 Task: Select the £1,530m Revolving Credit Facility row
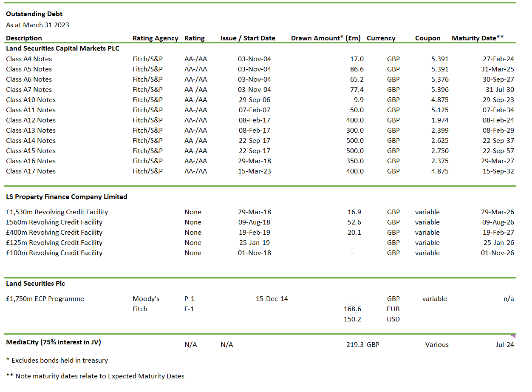[x=57, y=212]
